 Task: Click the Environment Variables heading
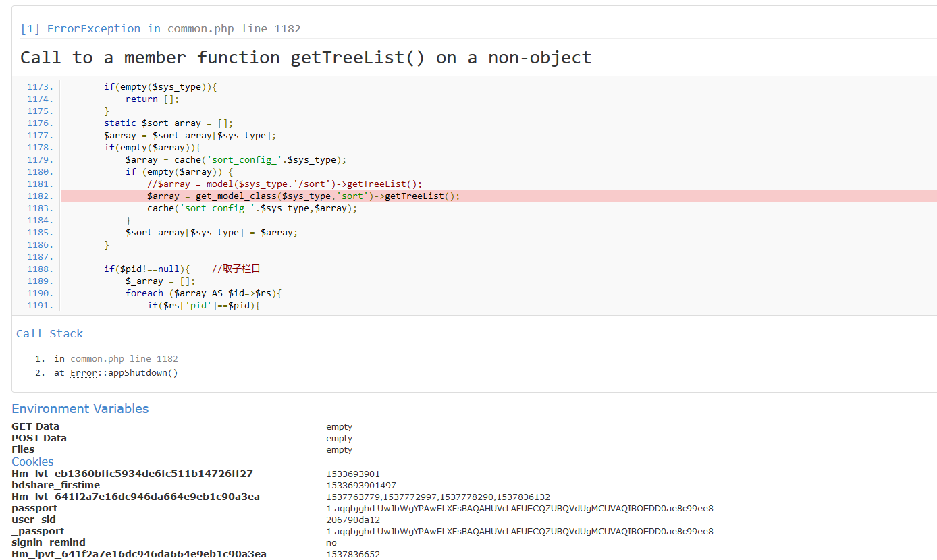pyautogui.click(x=80, y=409)
